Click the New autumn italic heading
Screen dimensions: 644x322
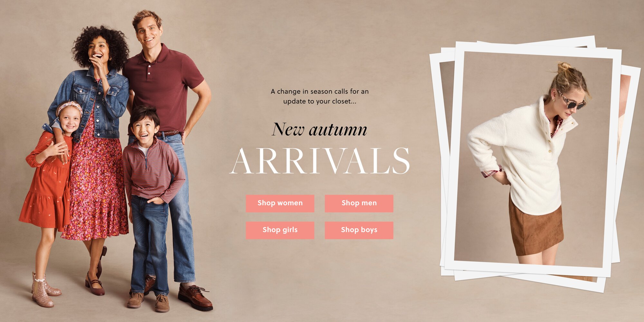pyautogui.click(x=319, y=129)
